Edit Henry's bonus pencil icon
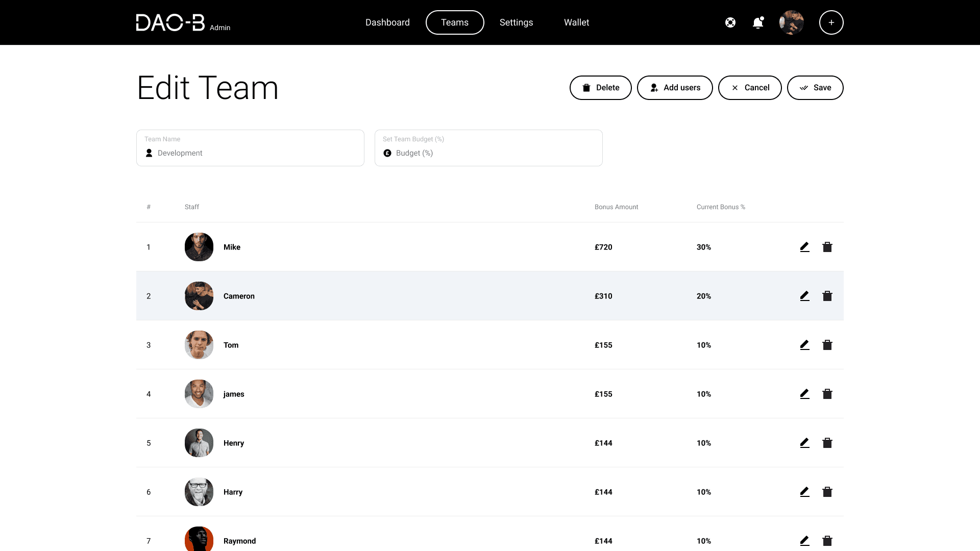This screenshot has width=980, height=551. click(805, 443)
